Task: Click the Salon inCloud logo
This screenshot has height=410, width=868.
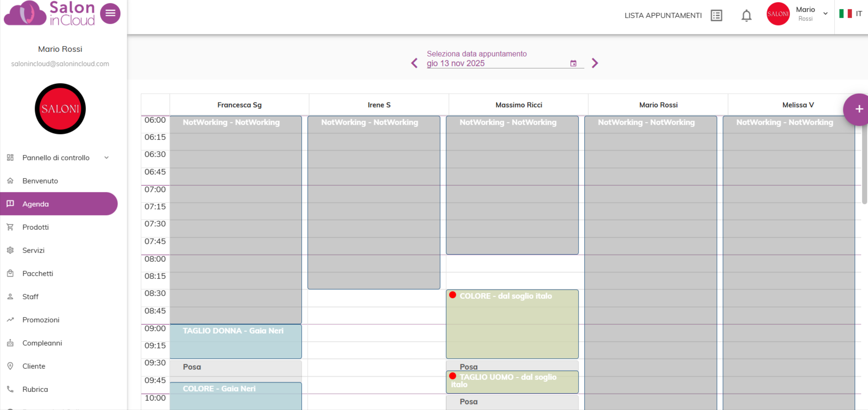Action: [x=50, y=13]
